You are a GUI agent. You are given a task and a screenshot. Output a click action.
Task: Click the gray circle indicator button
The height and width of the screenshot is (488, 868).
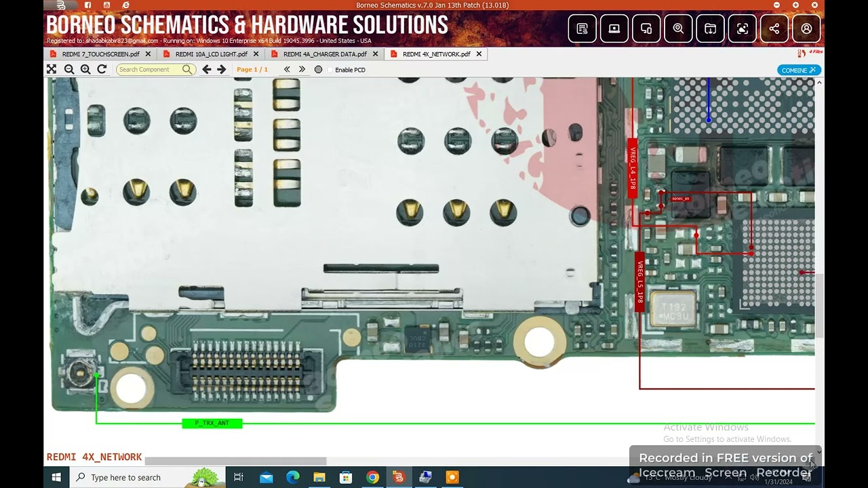[x=318, y=69]
